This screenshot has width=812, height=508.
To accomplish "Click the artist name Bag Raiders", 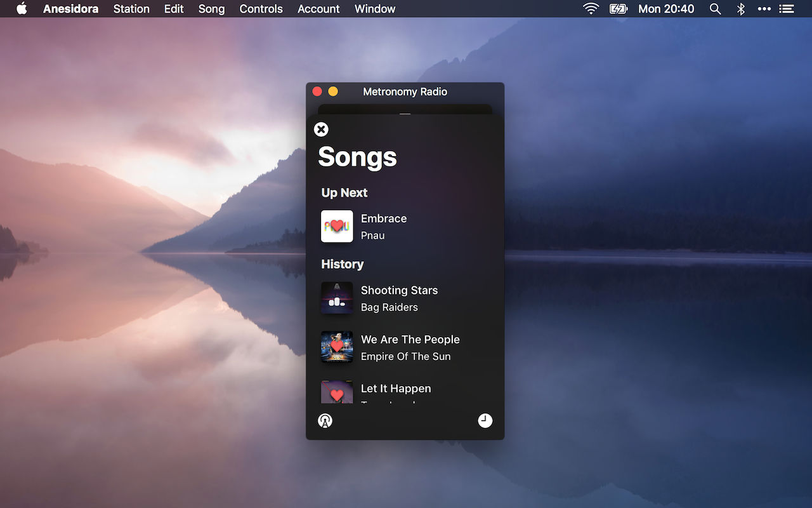I will (x=390, y=307).
